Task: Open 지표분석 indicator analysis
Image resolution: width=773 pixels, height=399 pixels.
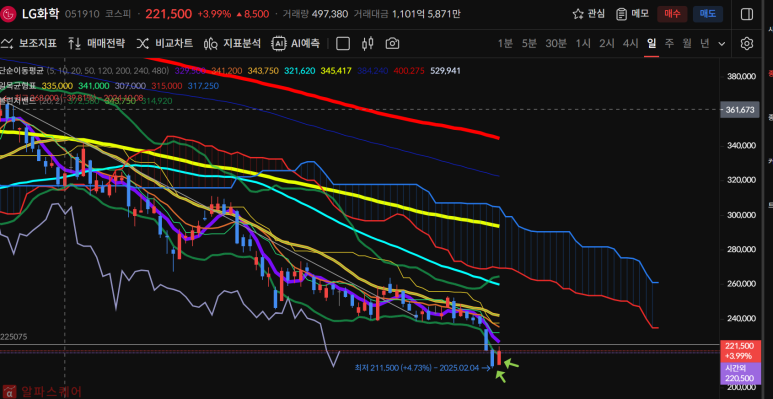Action: [232, 43]
